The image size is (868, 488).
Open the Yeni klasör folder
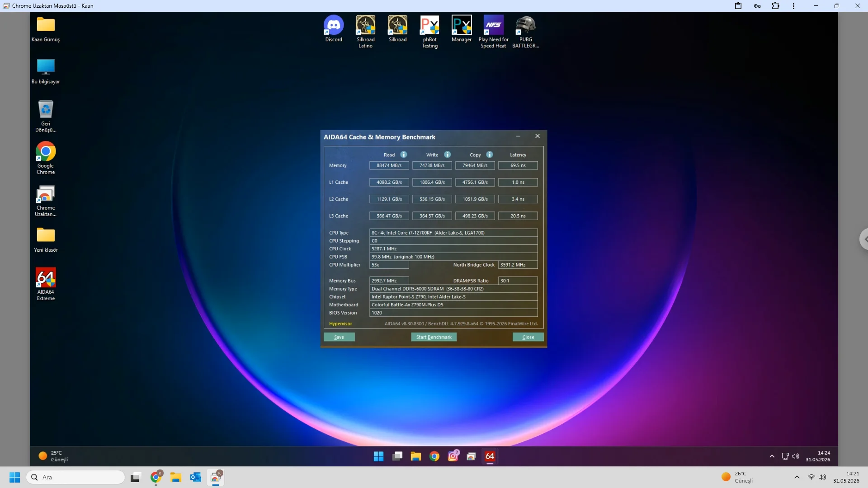tap(46, 239)
